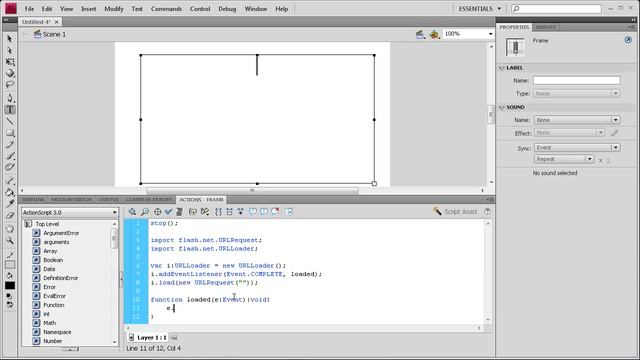The height and width of the screenshot is (360, 640).
Task: Open the Debug options icon
Action: pyautogui.click(x=205, y=211)
